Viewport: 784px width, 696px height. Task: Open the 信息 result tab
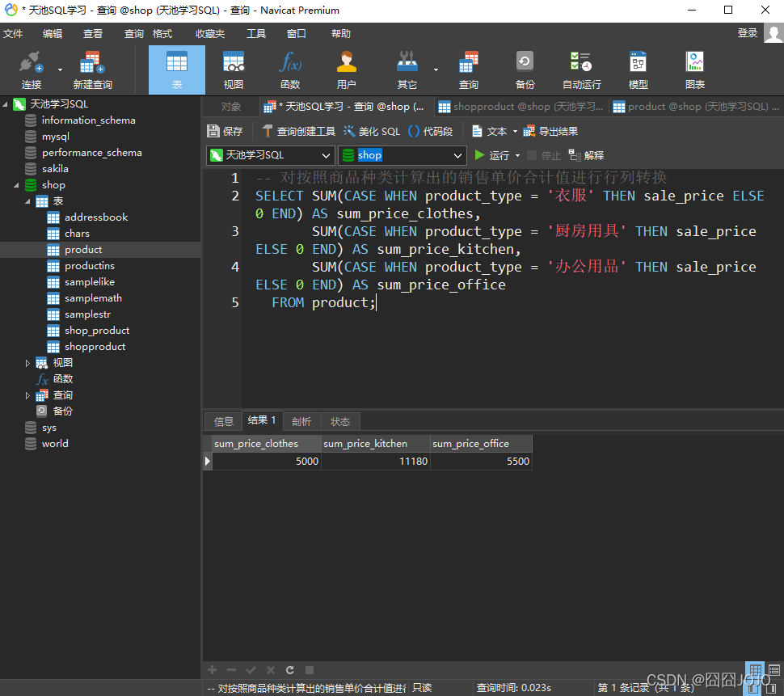(224, 421)
